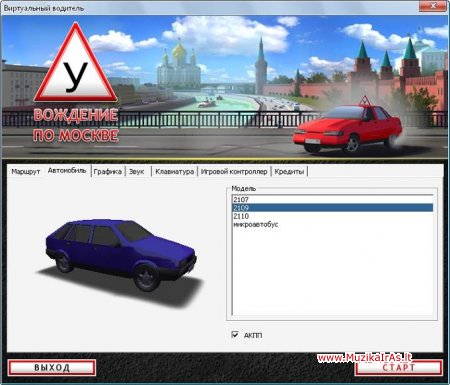Click the ВЫХОД button

(x=52, y=367)
